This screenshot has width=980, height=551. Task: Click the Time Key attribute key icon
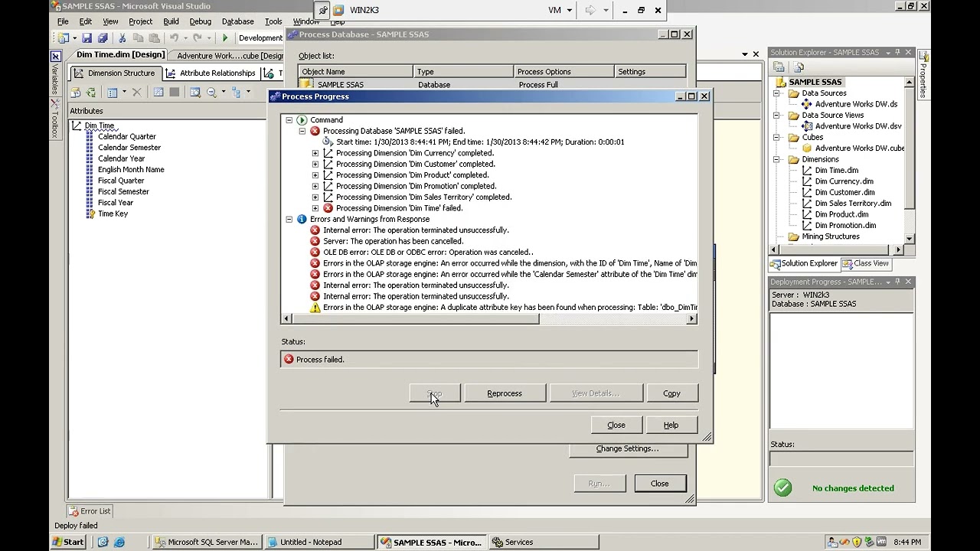90,214
